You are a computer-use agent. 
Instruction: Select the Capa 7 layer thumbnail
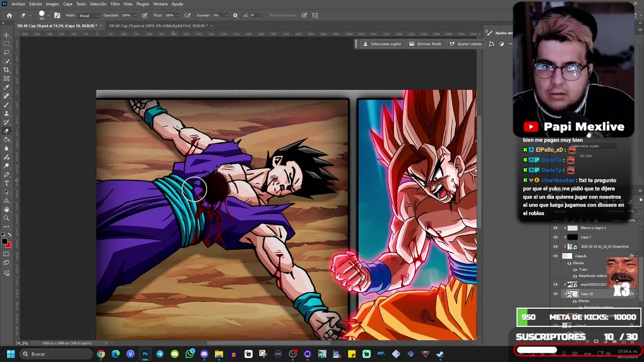click(x=573, y=237)
